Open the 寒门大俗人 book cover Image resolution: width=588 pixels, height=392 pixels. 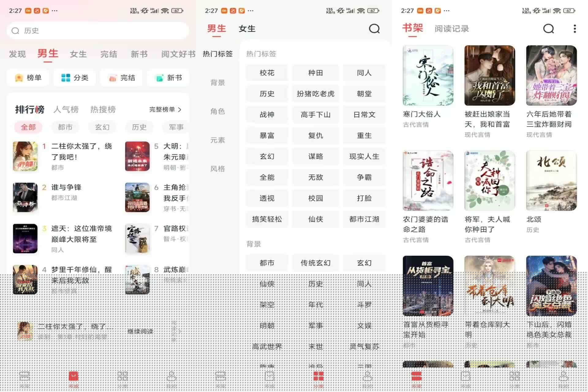tap(428, 75)
